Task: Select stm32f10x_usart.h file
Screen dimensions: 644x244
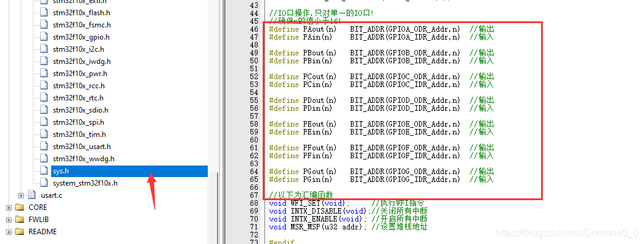Action: (x=82, y=147)
